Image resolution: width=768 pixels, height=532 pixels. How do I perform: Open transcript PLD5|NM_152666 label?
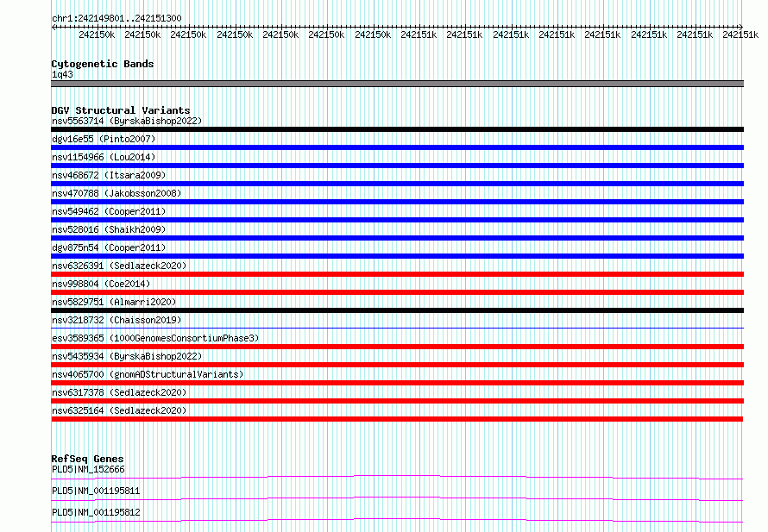point(88,469)
